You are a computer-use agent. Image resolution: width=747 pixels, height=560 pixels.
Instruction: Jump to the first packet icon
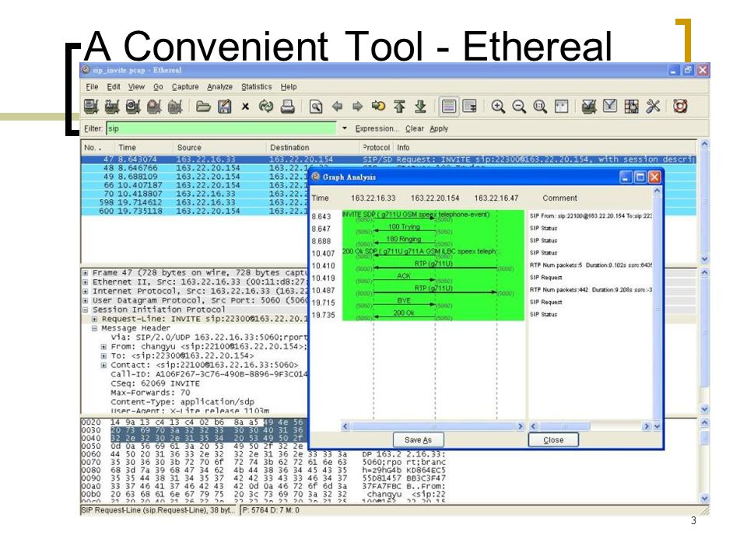pyautogui.click(x=399, y=107)
